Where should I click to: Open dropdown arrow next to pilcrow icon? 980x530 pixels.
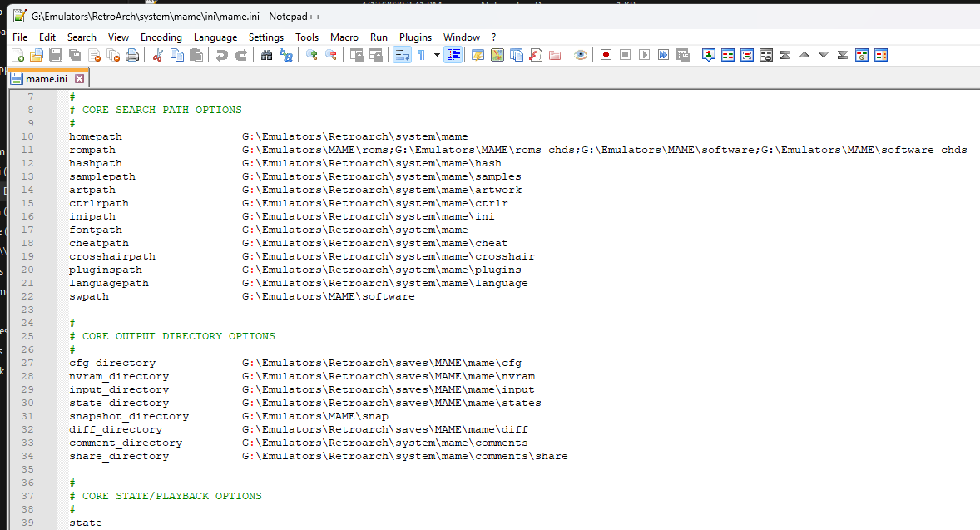coord(437,56)
